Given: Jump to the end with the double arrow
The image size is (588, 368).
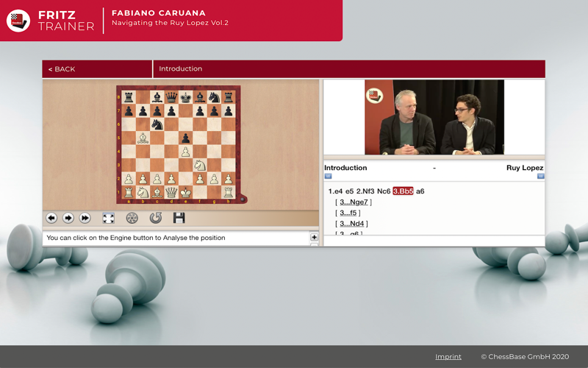Looking at the screenshot, I should click(85, 218).
